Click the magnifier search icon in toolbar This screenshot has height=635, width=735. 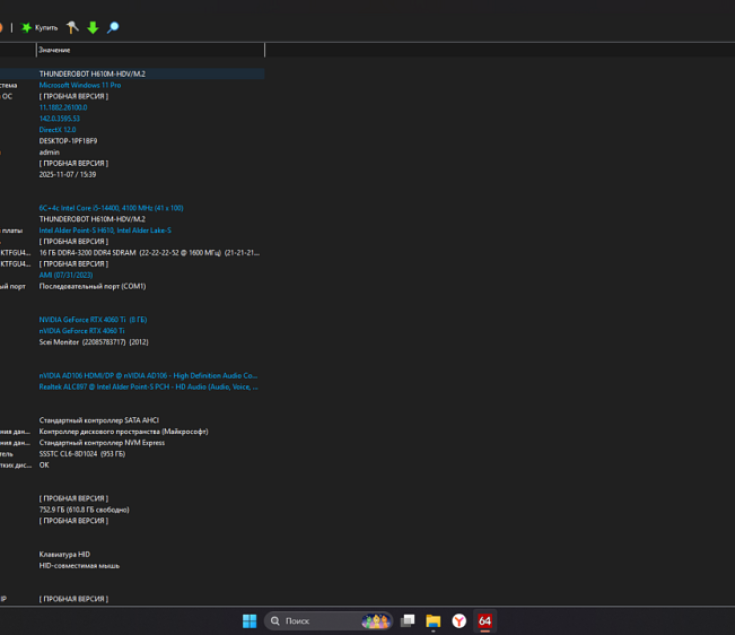(x=113, y=28)
